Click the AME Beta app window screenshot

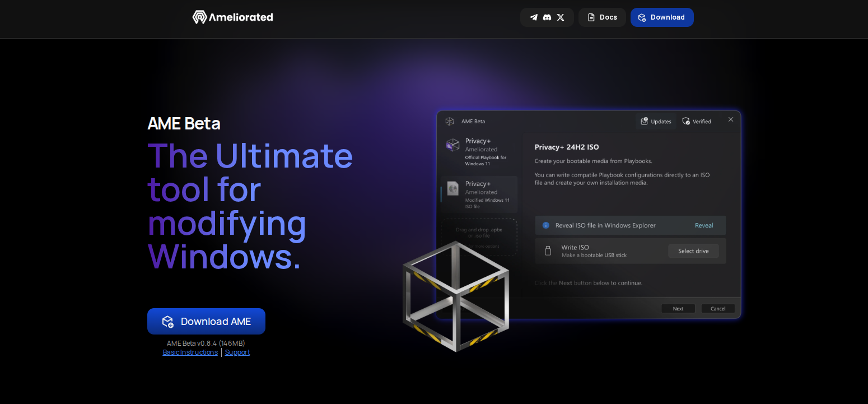(589, 215)
